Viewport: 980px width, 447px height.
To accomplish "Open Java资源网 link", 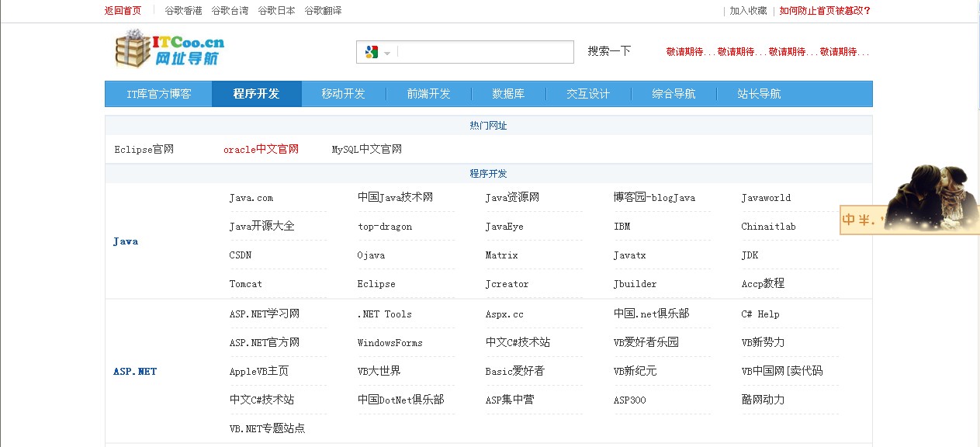I will [x=512, y=197].
